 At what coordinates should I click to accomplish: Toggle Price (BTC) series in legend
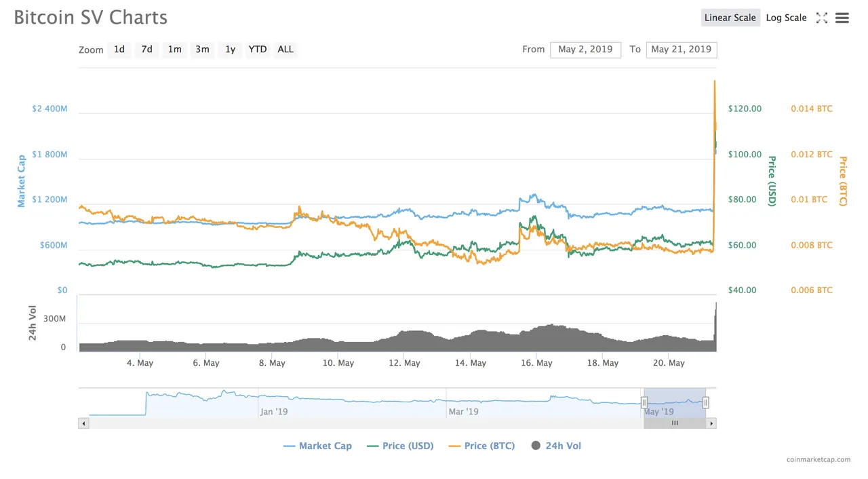click(x=481, y=446)
